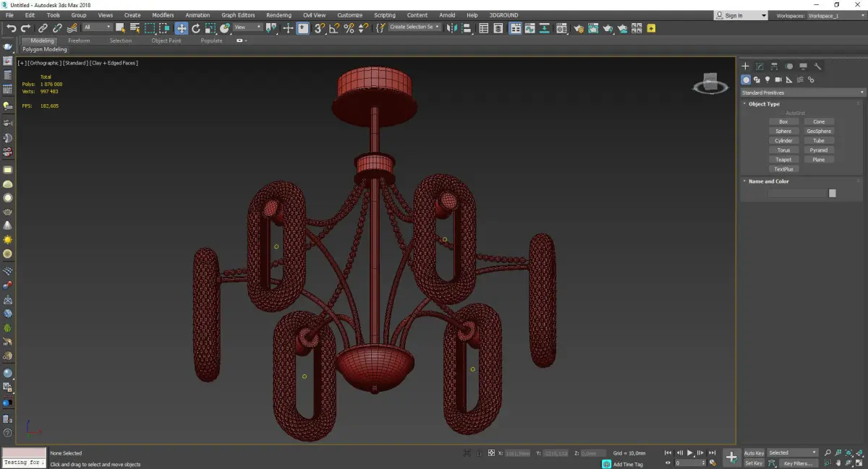This screenshot has height=469, width=868.
Task: Open Create Selection Set dropdown
Action: coord(414,27)
